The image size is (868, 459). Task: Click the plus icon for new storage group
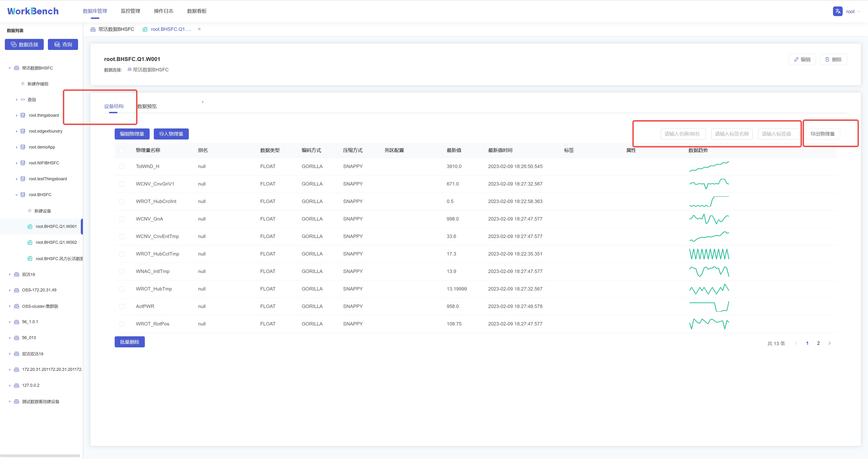pyautogui.click(x=23, y=84)
